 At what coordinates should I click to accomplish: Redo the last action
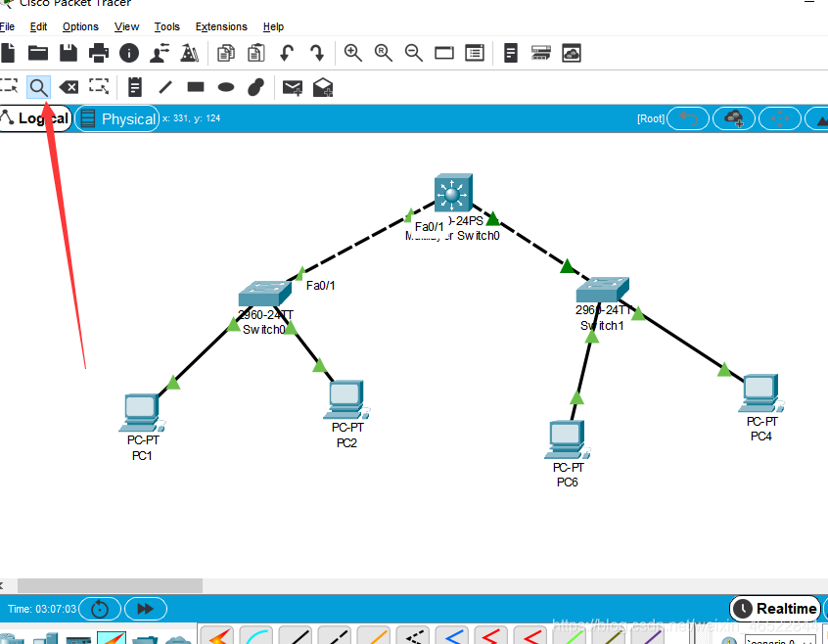(x=317, y=53)
